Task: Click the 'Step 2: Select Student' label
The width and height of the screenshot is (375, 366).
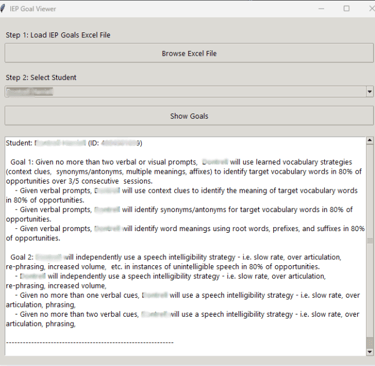Action: pos(41,77)
